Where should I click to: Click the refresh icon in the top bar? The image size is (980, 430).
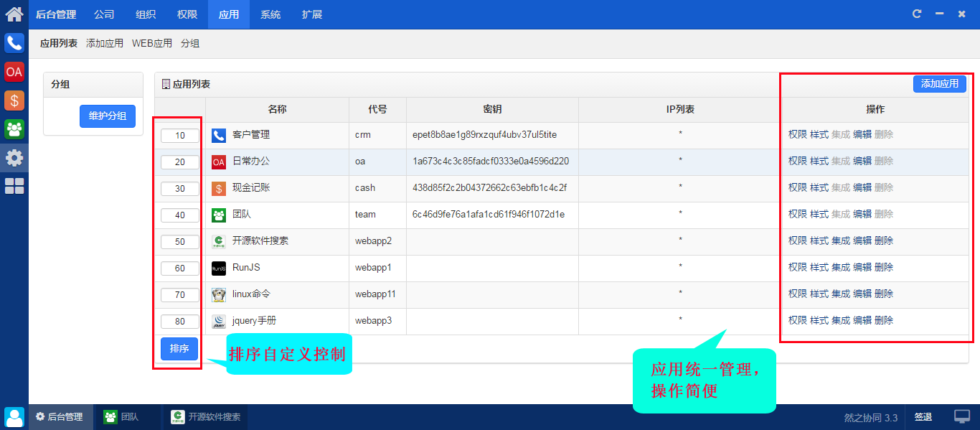[x=916, y=14]
